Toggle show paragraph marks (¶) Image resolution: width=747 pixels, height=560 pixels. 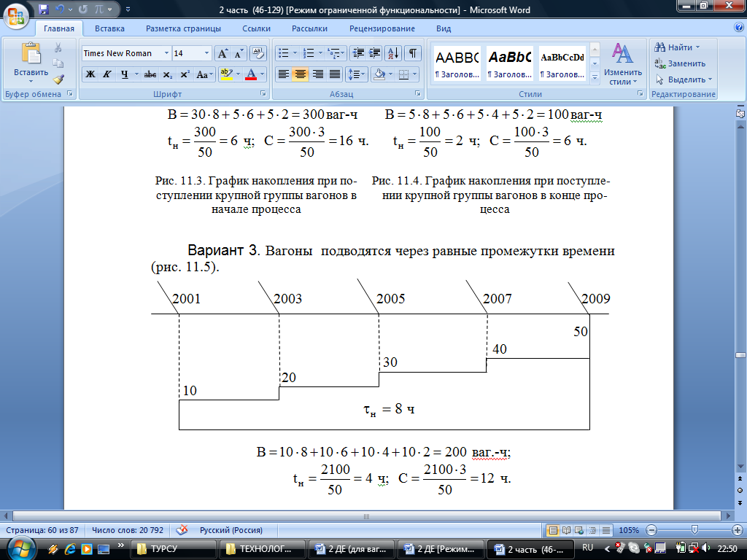point(413,52)
